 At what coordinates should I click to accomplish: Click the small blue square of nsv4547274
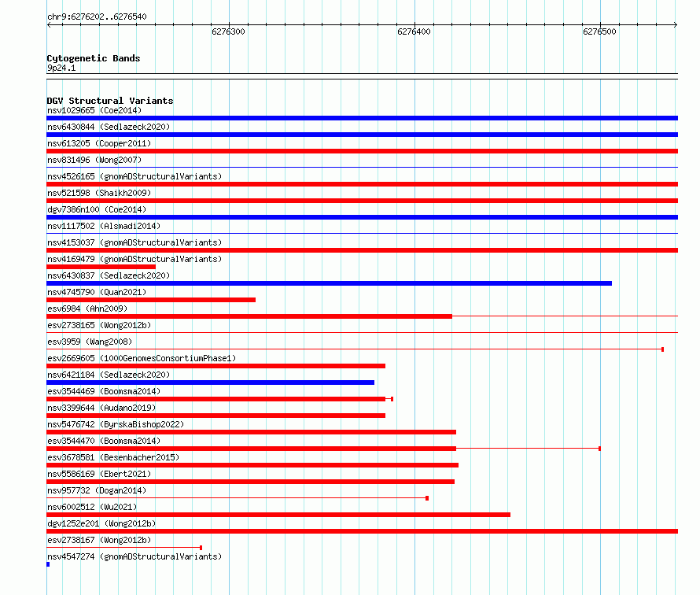click(x=48, y=564)
